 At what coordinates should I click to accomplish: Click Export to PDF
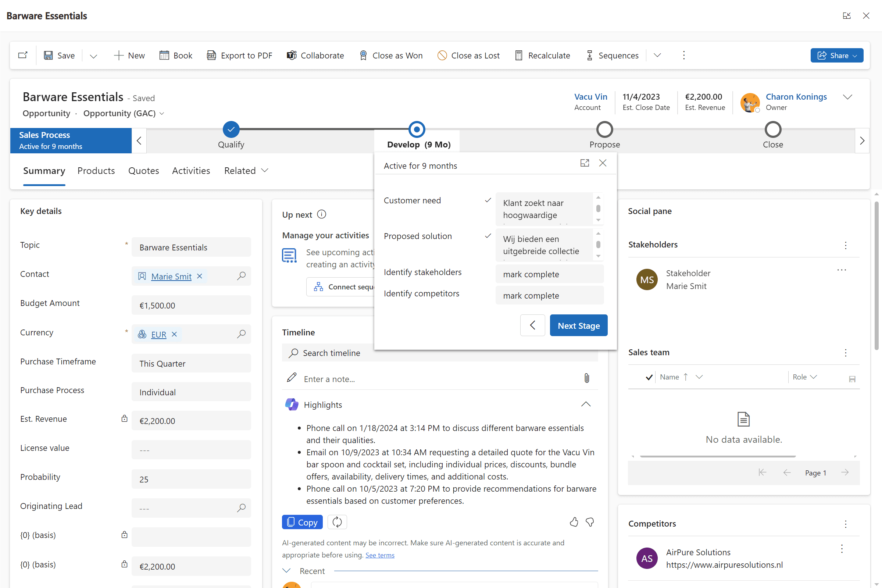point(239,56)
